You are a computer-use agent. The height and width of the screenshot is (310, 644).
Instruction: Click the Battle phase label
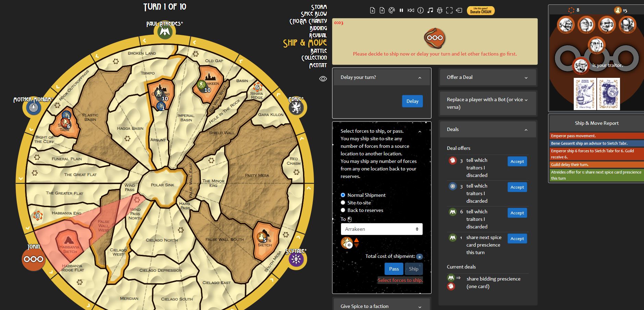(x=319, y=51)
